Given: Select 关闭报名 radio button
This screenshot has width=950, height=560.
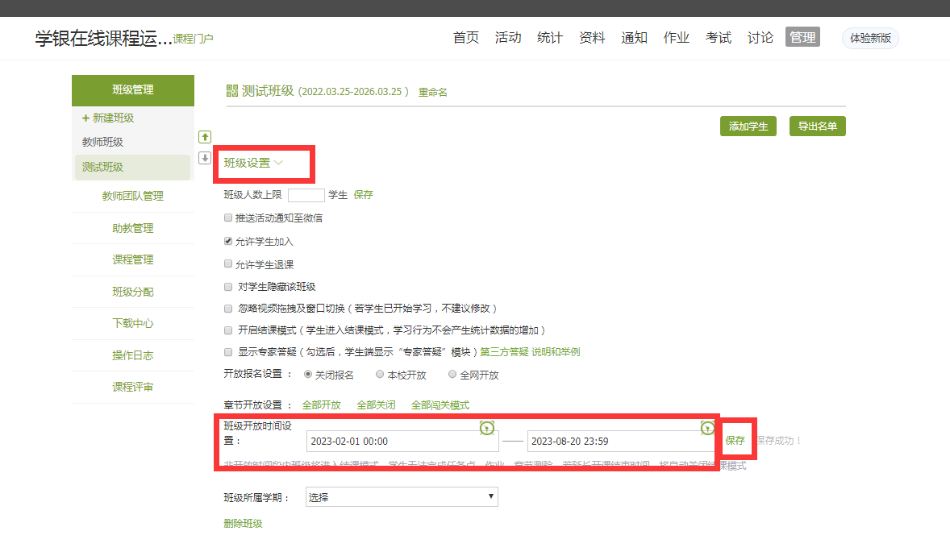Looking at the screenshot, I should click(308, 374).
